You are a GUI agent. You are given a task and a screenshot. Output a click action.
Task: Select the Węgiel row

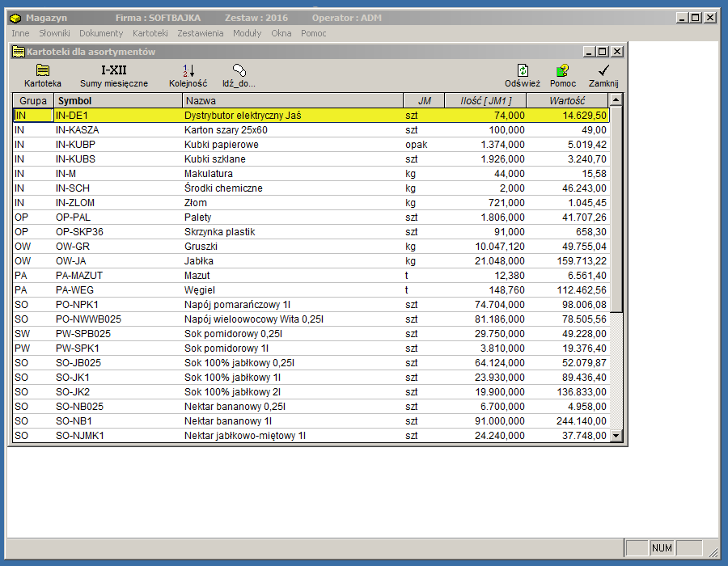click(311, 290)
